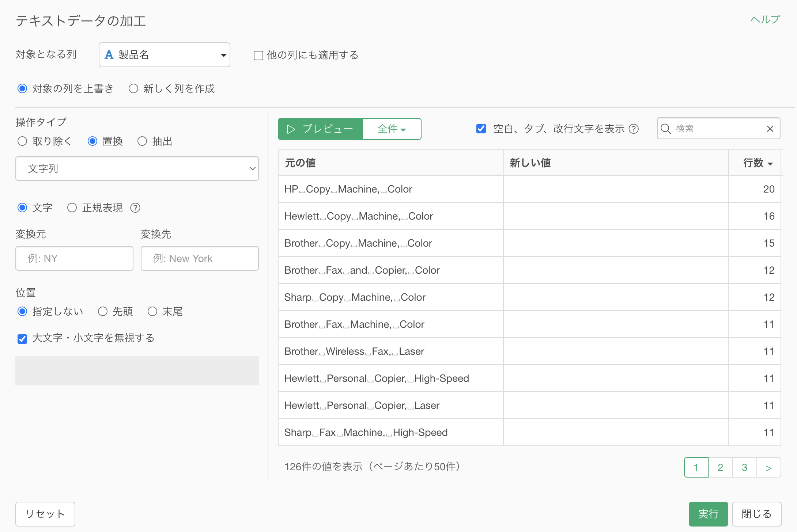Select row Hewlett Personal Copier, Laser
This screenshot has height=532, width=797.
(x=529, y=405)
